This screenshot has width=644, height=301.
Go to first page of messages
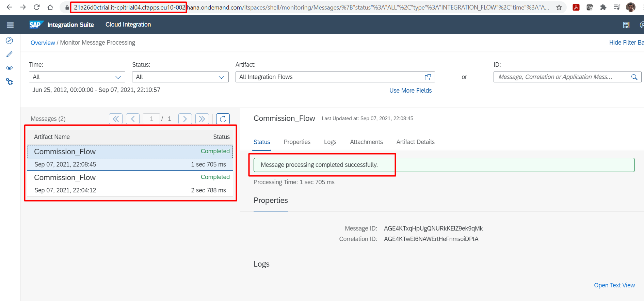116,119
